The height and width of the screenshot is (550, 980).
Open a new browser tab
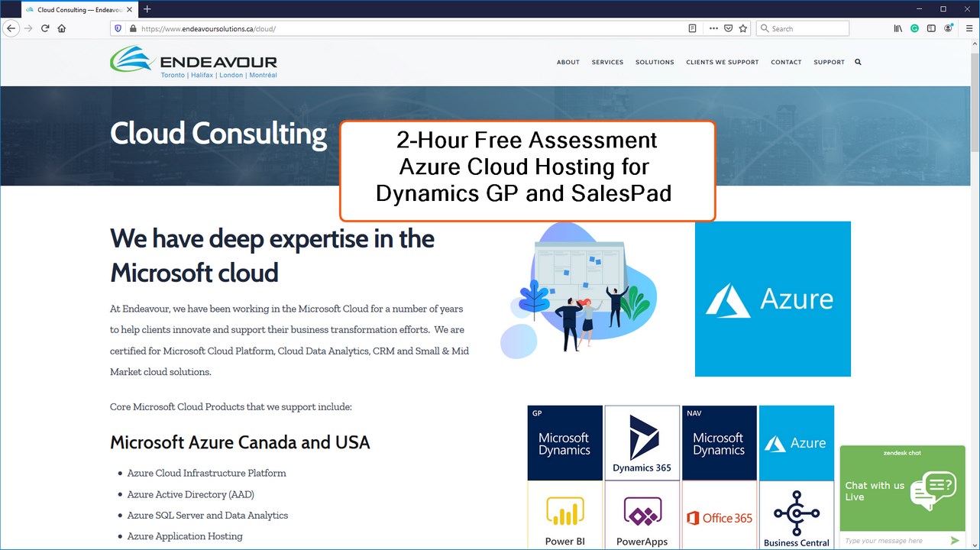coord(147,9)
